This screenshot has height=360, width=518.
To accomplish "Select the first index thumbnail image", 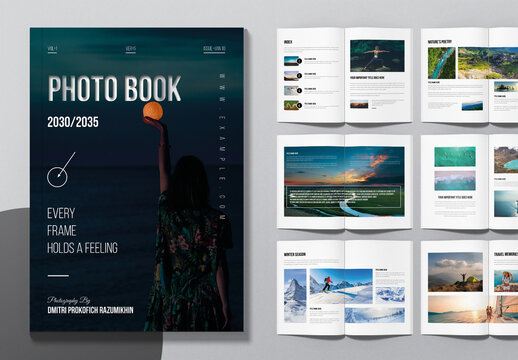I will 291,61.
